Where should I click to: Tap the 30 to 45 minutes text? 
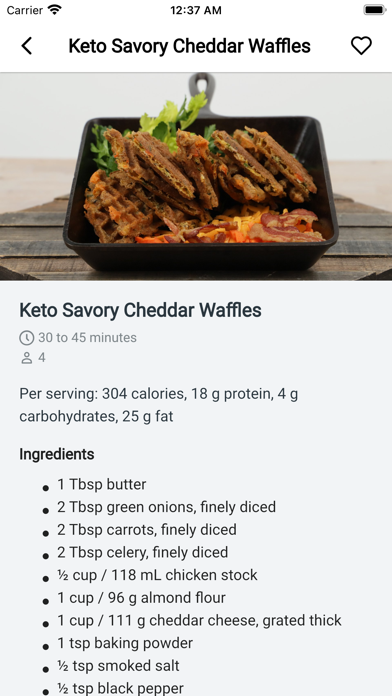(87, 338)
